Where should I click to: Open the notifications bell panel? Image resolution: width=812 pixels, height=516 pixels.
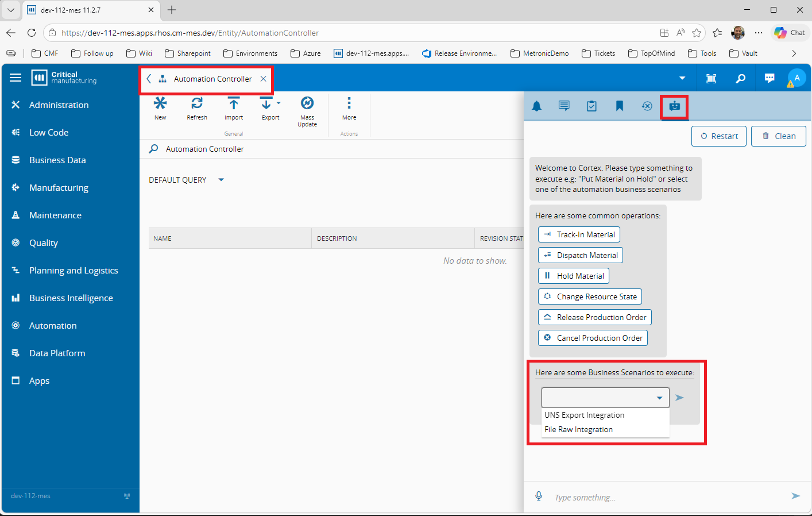click(x=537, y=106)
